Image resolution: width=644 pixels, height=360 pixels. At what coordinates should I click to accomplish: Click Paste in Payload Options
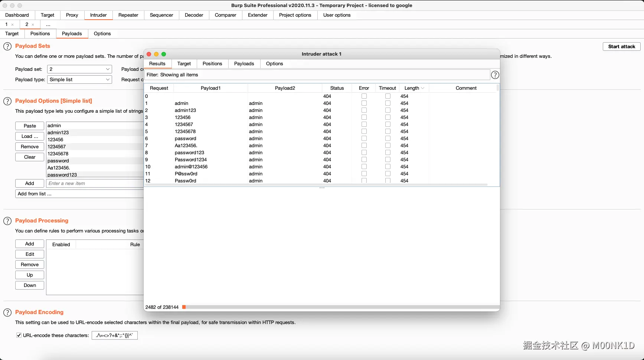coord(30,126)
